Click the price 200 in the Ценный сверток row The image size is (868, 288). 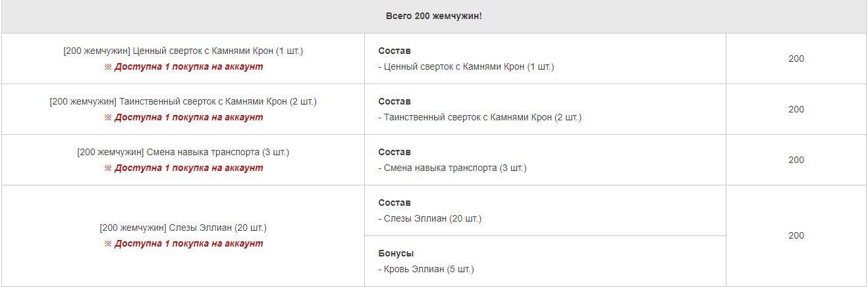[796, 59]
